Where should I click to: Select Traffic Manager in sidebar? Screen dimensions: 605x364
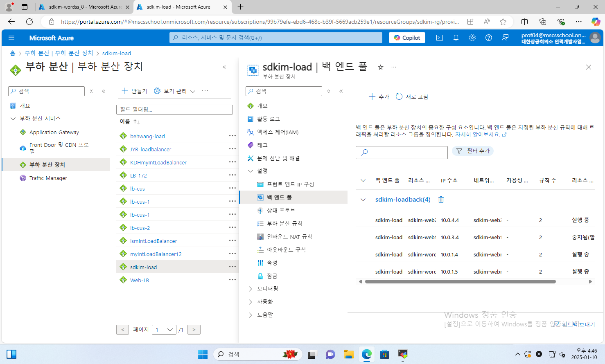pos(48,178)
